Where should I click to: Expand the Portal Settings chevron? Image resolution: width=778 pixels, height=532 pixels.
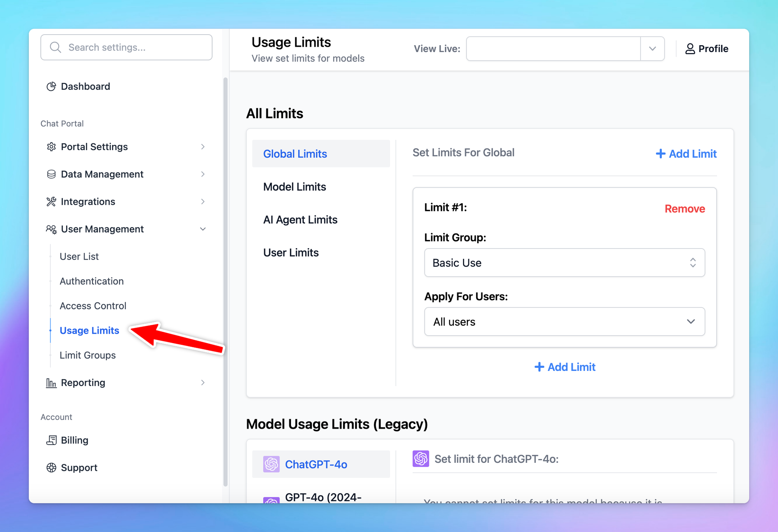pyautogui.click(x=203, y=147)
